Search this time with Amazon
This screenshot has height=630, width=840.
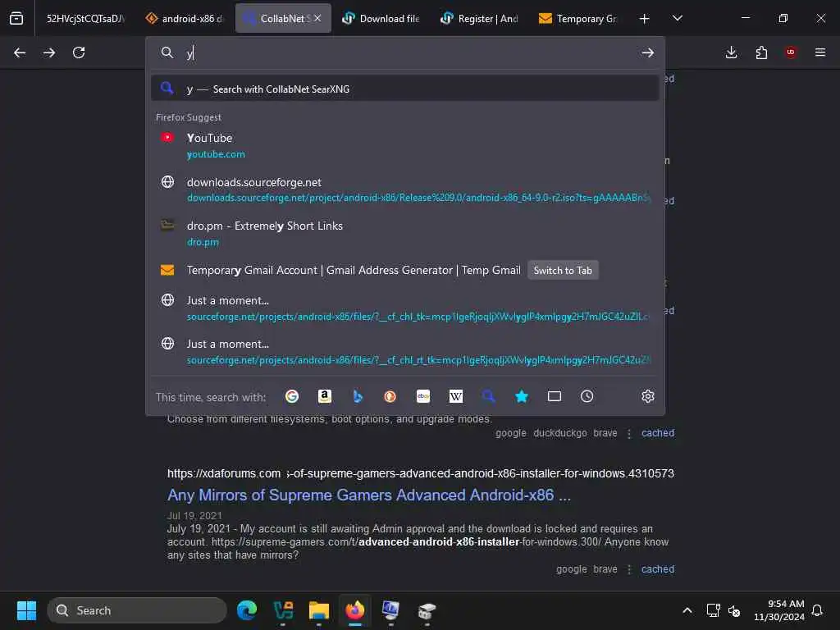pyautogui.click(x=325, y=396)
